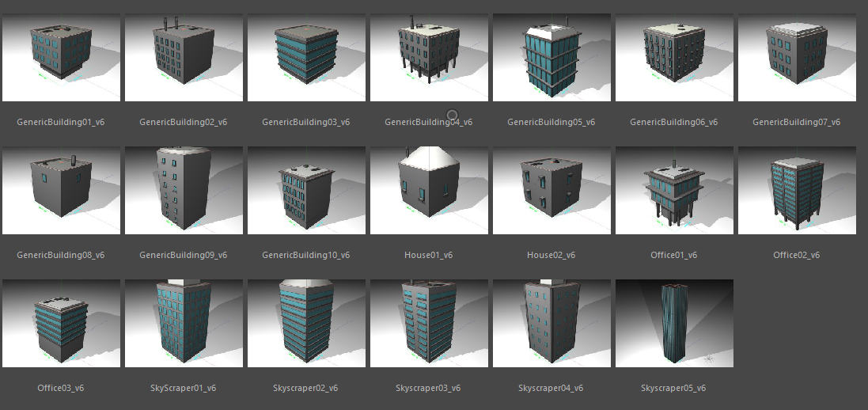This screenshot has width=868, height=410.
Task: Select the GenericBuilding06_v6 thumbnail
Action: pos(674,57)
